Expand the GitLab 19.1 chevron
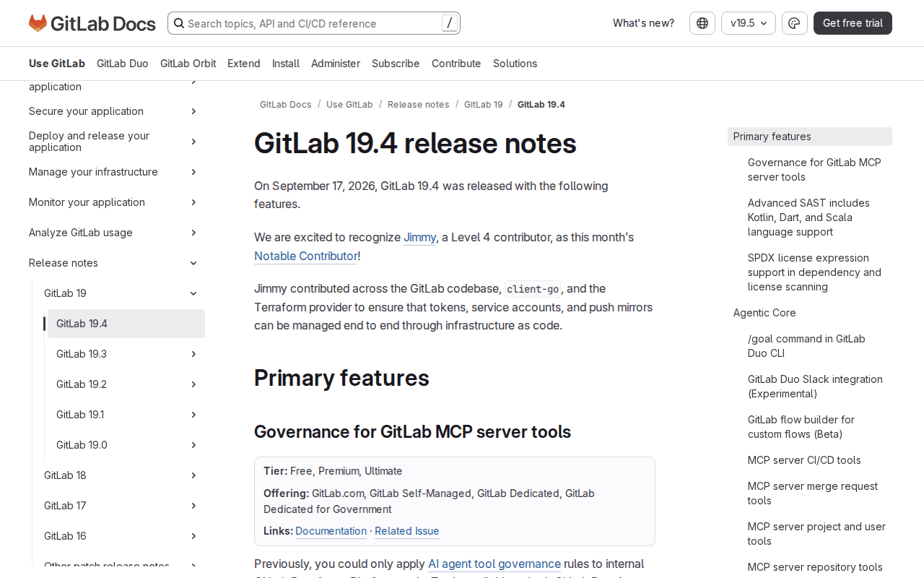The width and height of the screenshot is (924, 578). click(x=193, y=415)
